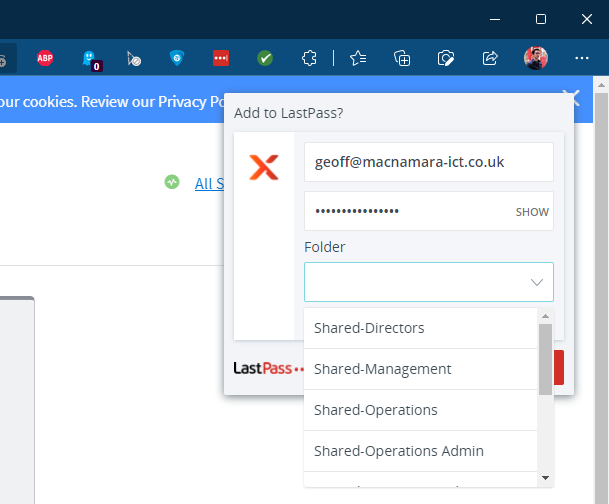Open browser Collections
Viewport: 609px width, 504px height.
coord(402,58)
